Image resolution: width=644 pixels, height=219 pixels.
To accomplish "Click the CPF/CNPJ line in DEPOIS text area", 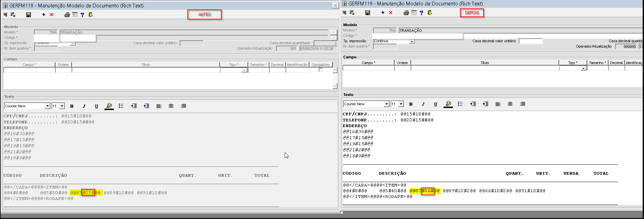I will 386,114.
